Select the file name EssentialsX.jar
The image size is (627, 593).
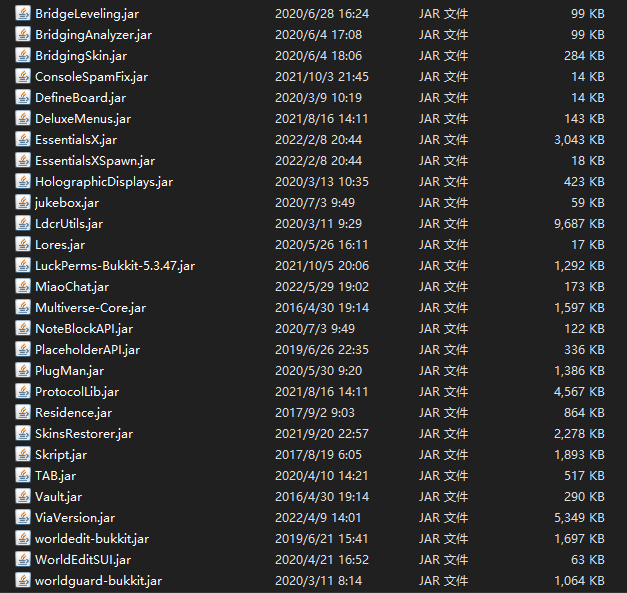tap(76, 140)
